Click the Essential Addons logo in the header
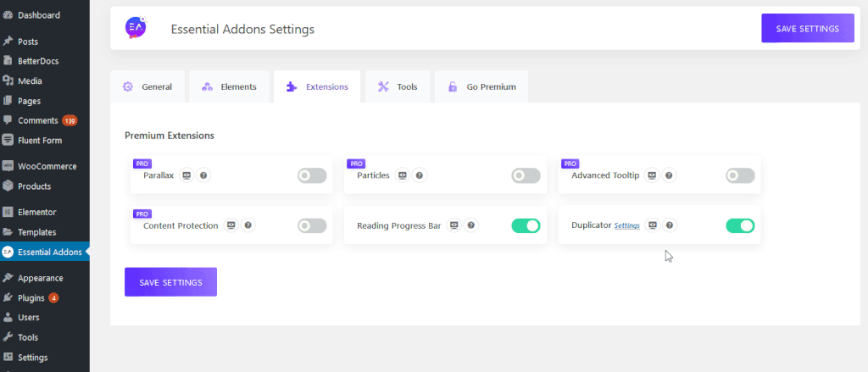This screenshot has width=868, height=372. 136,28
